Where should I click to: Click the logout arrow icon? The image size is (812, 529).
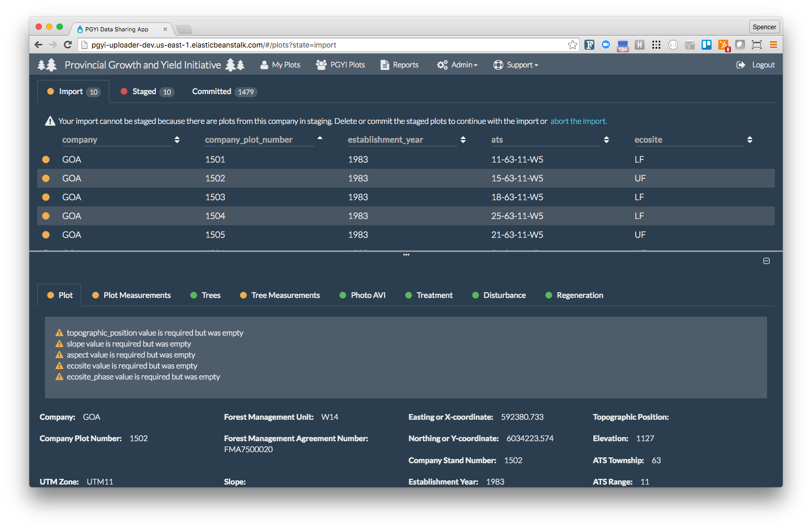(741, 65)
